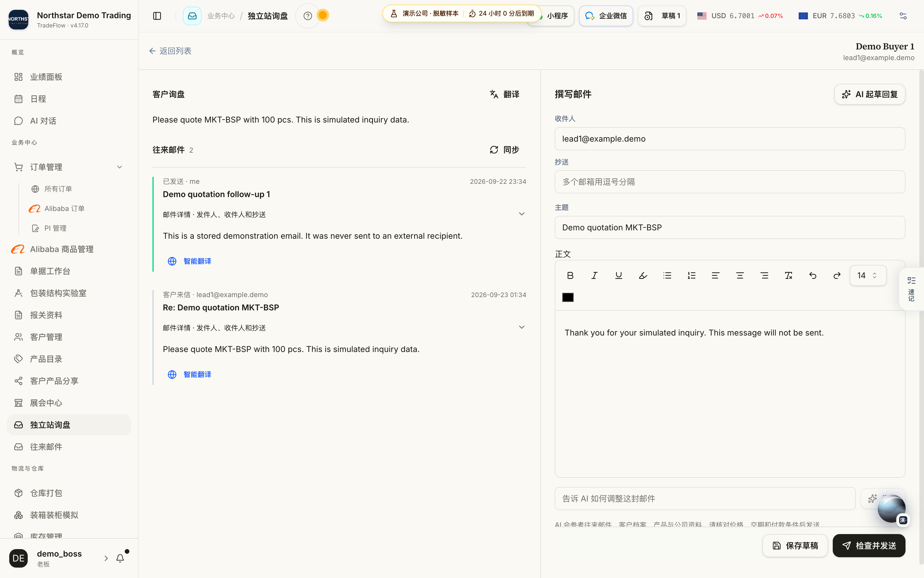Screen dimensions: 924x578
Task: Open Alibaba 订单 in sidebar
Action: 64,208
